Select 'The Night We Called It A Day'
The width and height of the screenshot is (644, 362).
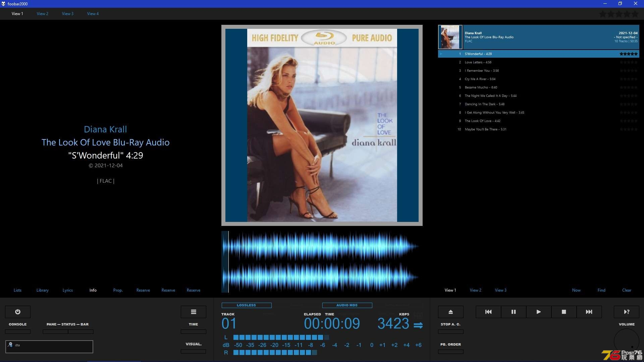[x=538, y=96]
